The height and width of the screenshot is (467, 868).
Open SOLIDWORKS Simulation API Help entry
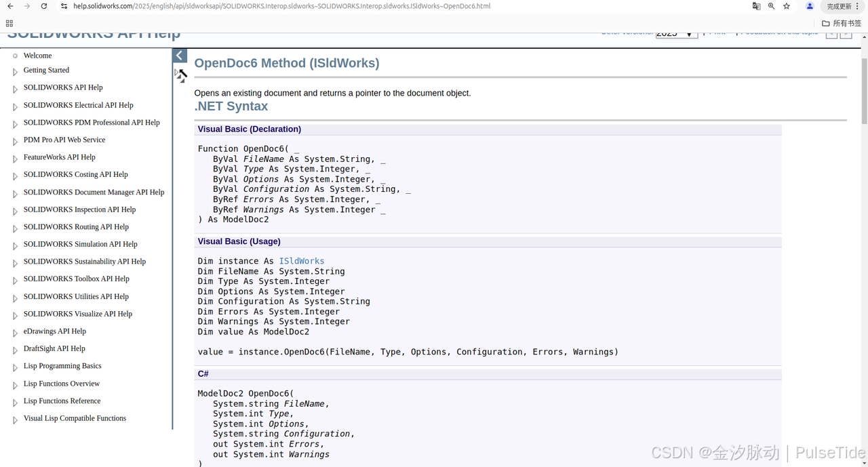click(x=80, y=244)
